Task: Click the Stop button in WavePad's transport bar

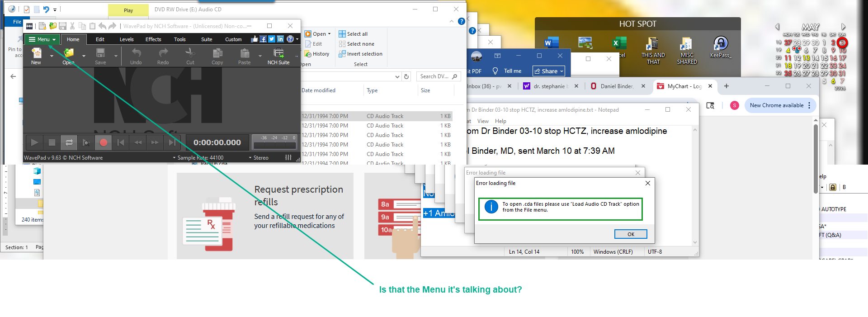Action: point(52,142)
